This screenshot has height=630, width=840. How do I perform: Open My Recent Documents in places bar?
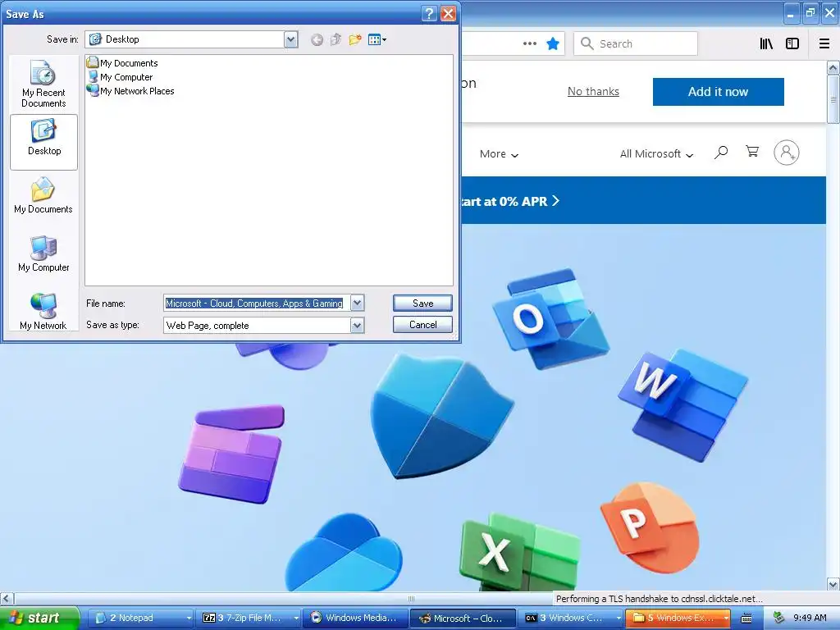[43, 84]
